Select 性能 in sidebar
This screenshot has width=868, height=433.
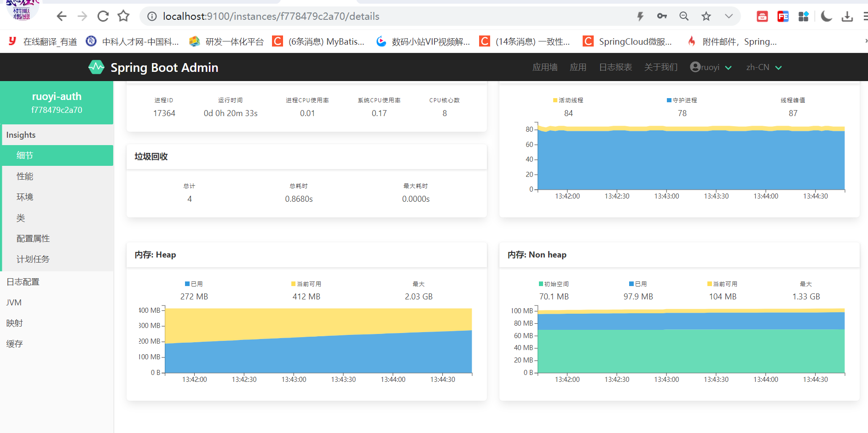pos(58,176)
